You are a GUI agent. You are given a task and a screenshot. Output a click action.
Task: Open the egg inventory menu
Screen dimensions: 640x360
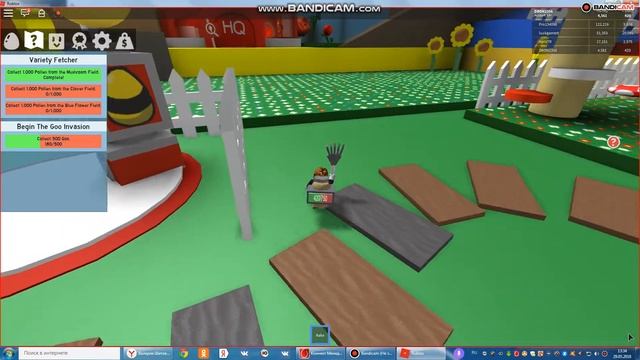(11, 41)
